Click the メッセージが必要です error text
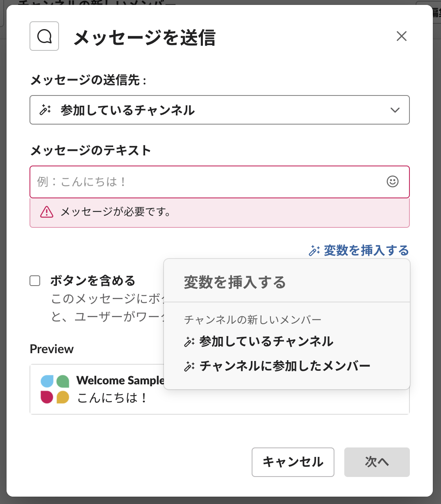441x504 pixels. pos(116,212)
